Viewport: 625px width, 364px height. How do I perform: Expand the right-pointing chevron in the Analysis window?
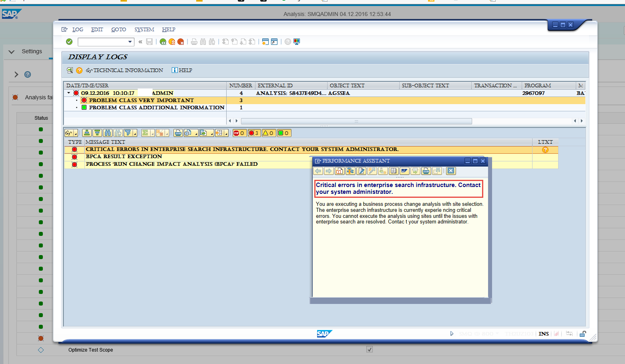pyautogui.click(x=16, y=74)
